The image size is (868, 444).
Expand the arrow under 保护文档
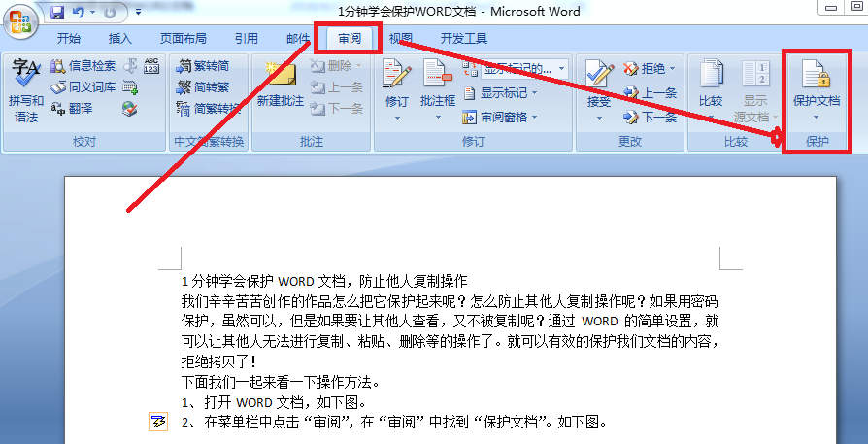817,117
